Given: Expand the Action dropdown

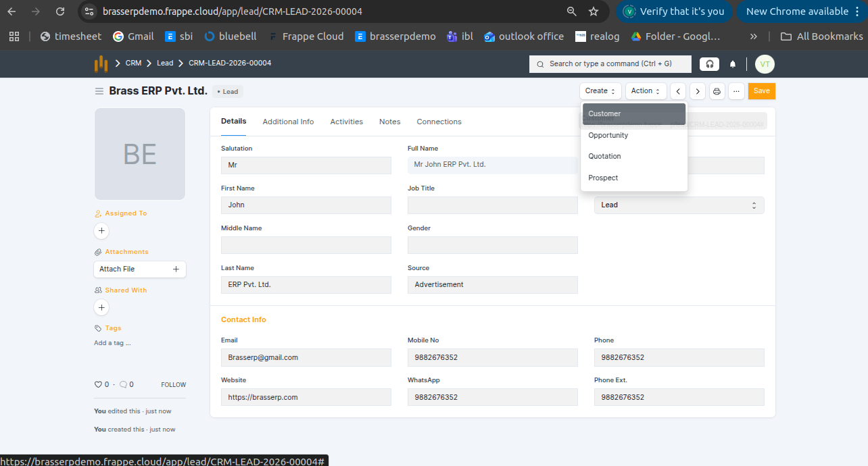Looking at the screenshot, I should 646,91.
